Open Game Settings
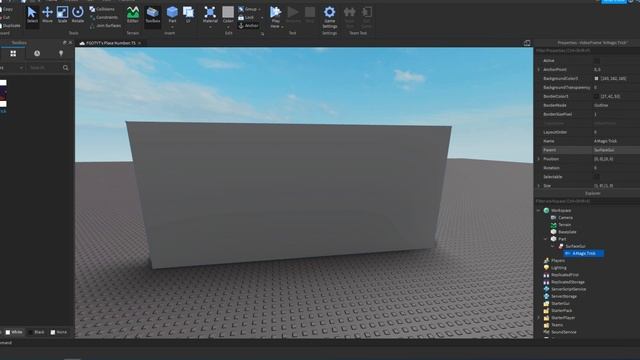640x360 pixels. pyautogui.click(x=329, y=17)
